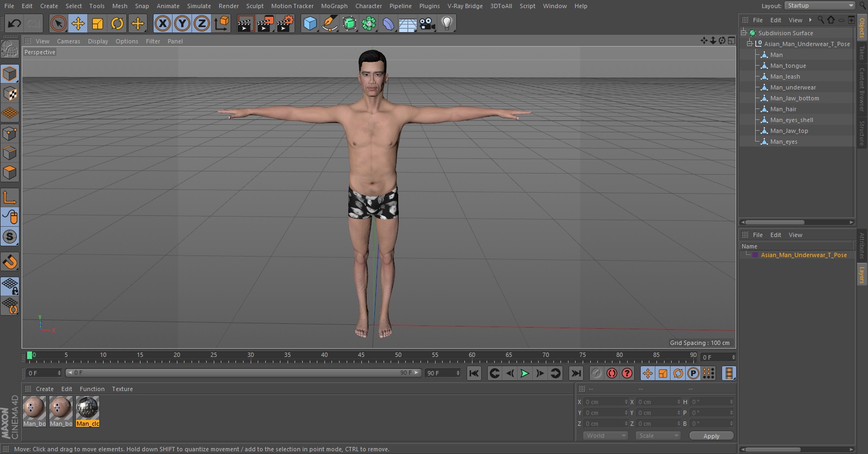Open Edit Render Settings icon
Image resolution: width=868 pixels, height=454 pixels.
pos(285,23)
